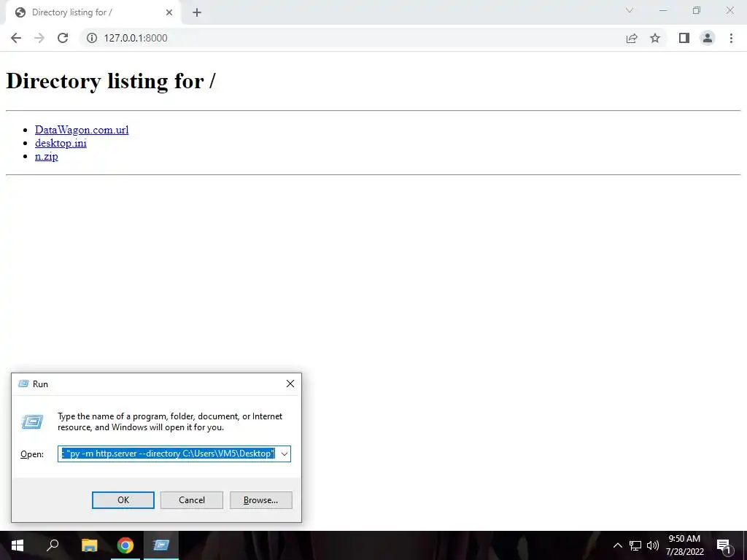The image size is (747, 560).
Task: Open the desktop.ini file link
Action: (x=61, y=143)
